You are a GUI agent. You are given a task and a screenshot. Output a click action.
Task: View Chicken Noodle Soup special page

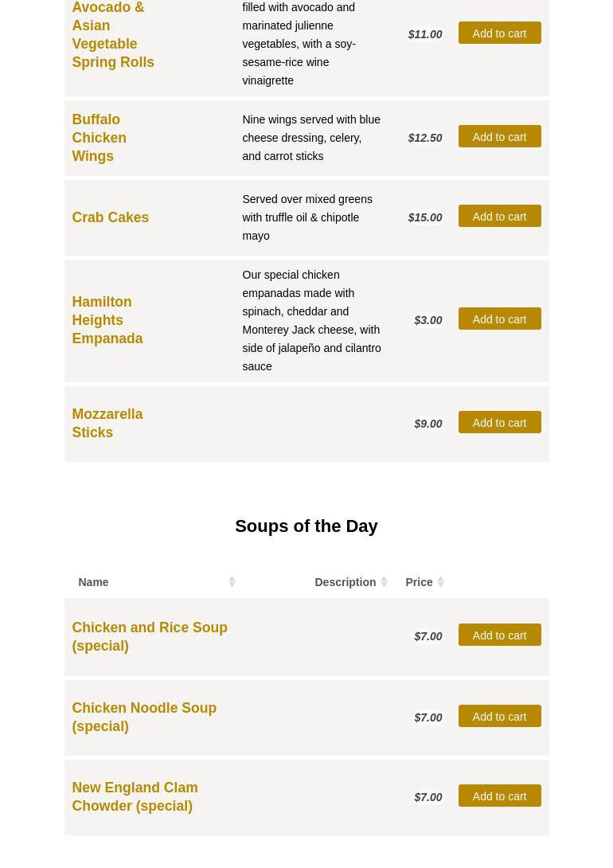coord(143,717)
